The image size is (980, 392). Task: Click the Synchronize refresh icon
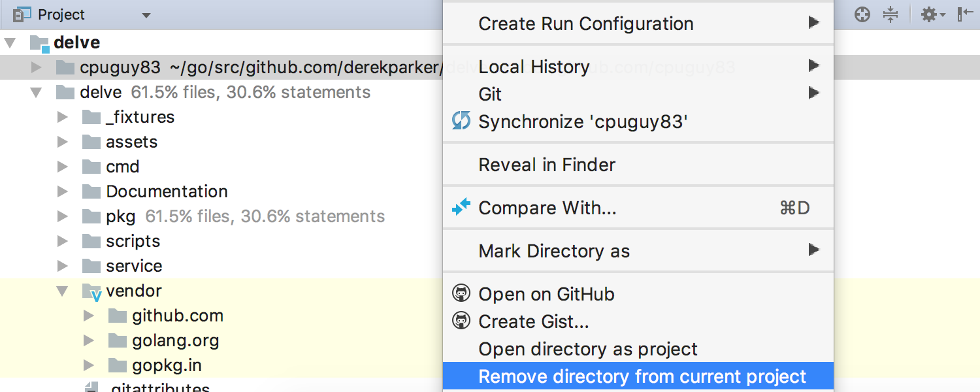pyautogui.click(x=461, y=121)
